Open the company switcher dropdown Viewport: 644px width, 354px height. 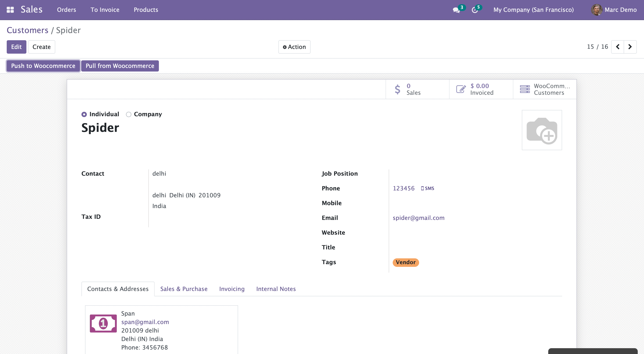click(x=533, y=10)
